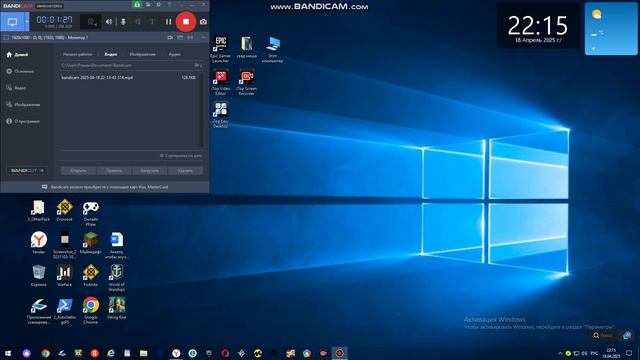Open the scanner application desktop shortcut
This screenshot has width=640, height=360.
tap(39, 311)
